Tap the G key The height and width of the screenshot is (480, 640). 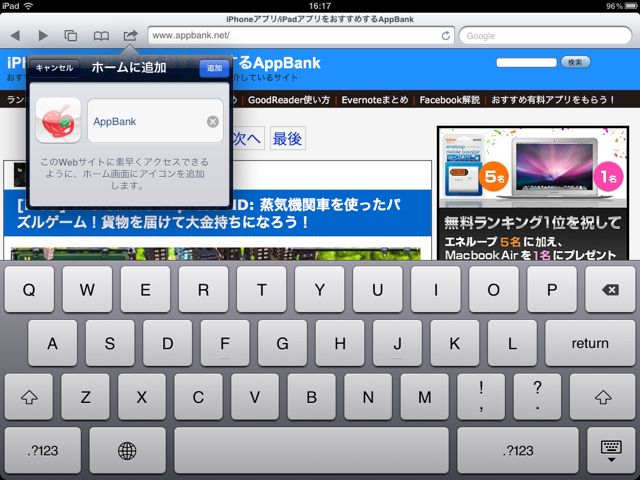coord(282,343)
